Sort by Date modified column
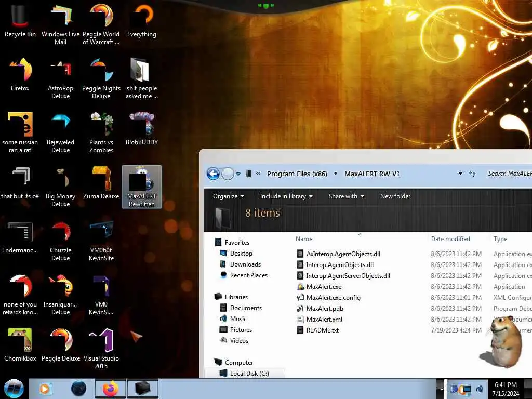This screenshot has height=399, width=532. (x=450, y=239)
